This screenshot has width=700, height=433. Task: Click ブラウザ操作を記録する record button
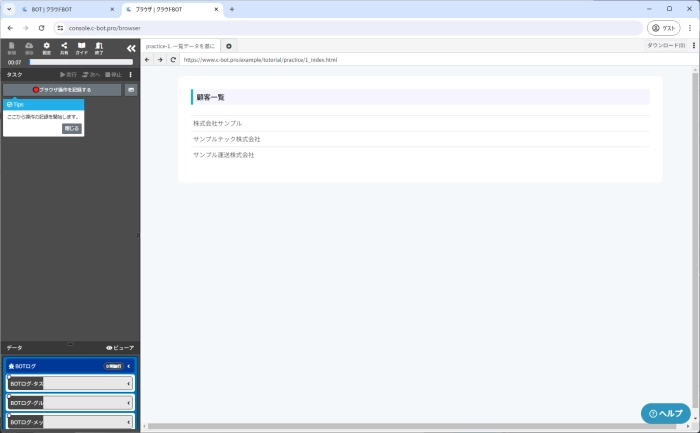point(62,90)
